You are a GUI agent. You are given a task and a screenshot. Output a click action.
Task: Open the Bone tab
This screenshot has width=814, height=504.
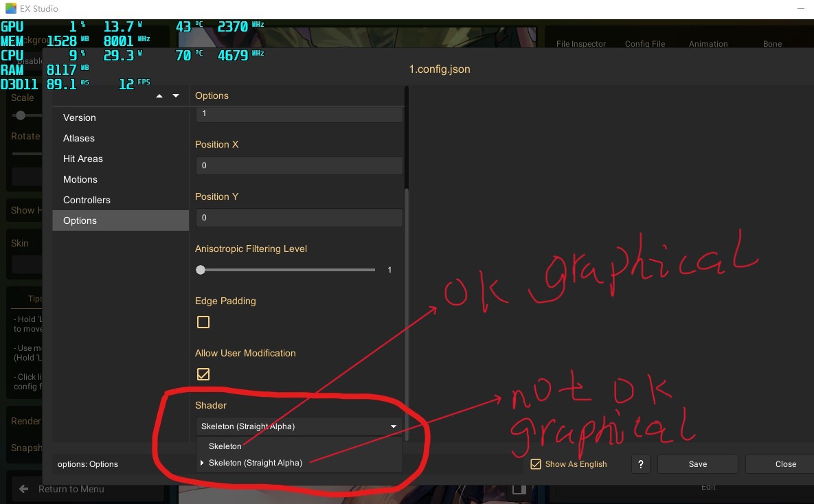pyautogui.click(x=773, y=44)
